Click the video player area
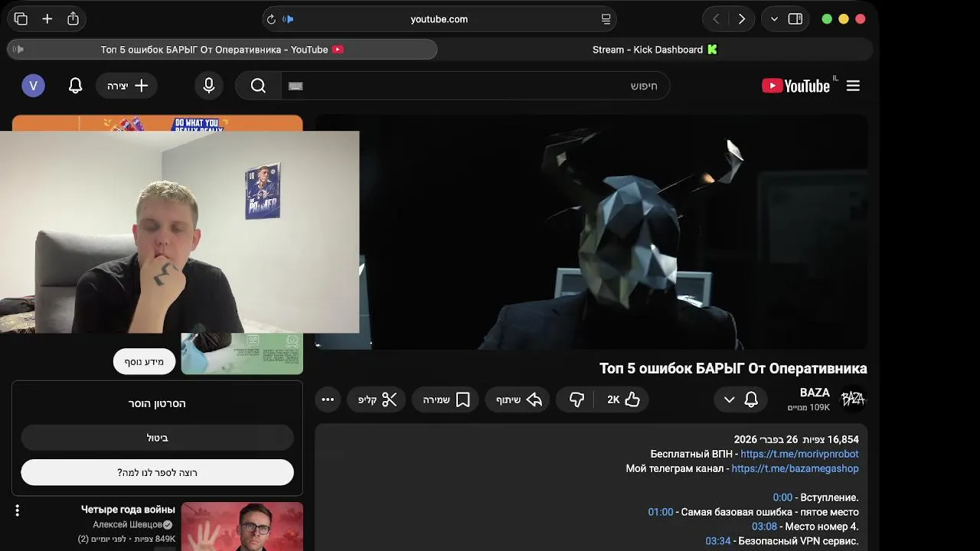980x551 pixels. [x=591, y=232]
